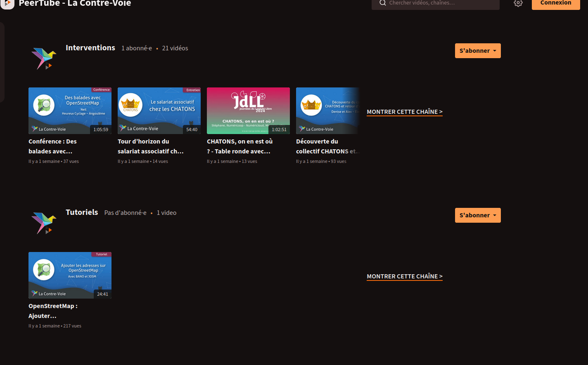Expand S'abonner dropdown for Tutoriels
Screen dimensions: 588x365
pos(478,215)
